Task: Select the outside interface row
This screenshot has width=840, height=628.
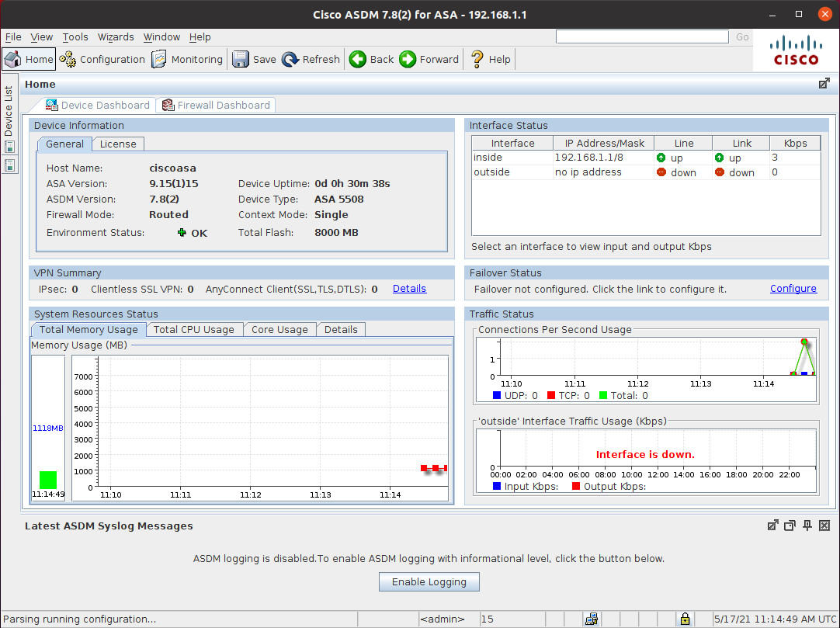Action: pos(646,172)
